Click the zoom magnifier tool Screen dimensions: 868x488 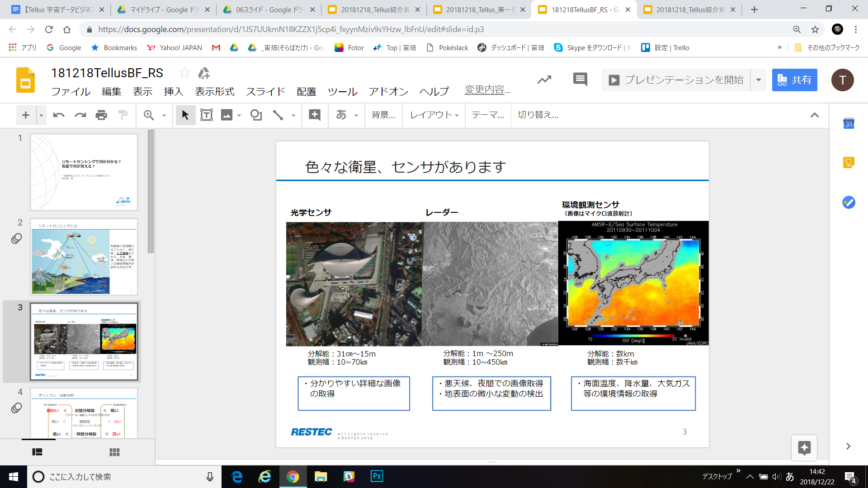coord(149,115)
